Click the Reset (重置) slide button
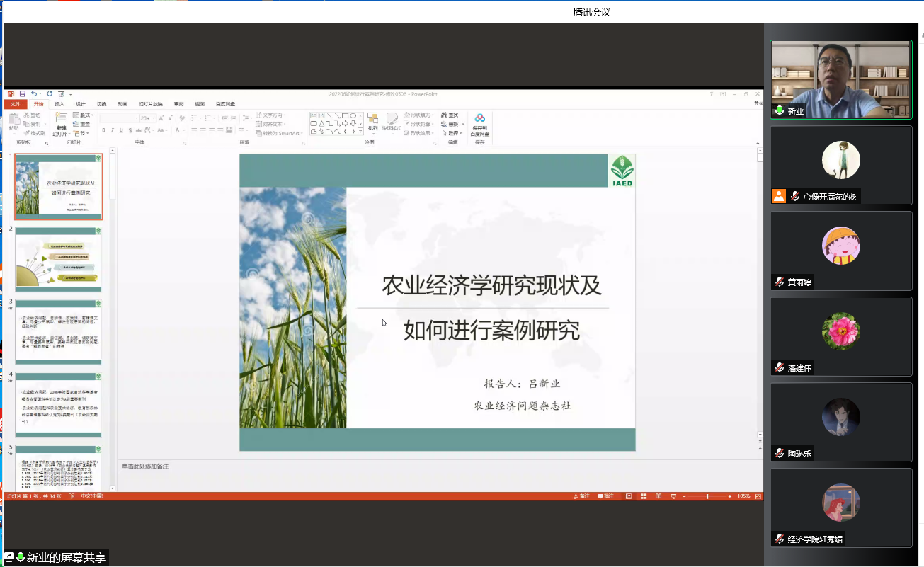924x567 pixels. (x=81, y=124)
